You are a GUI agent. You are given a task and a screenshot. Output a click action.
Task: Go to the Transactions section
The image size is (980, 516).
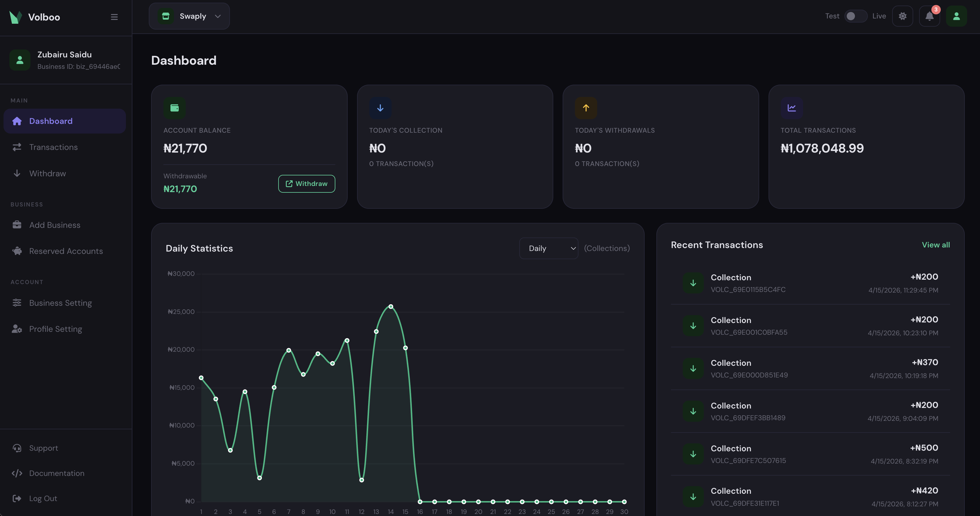(53, 147)
